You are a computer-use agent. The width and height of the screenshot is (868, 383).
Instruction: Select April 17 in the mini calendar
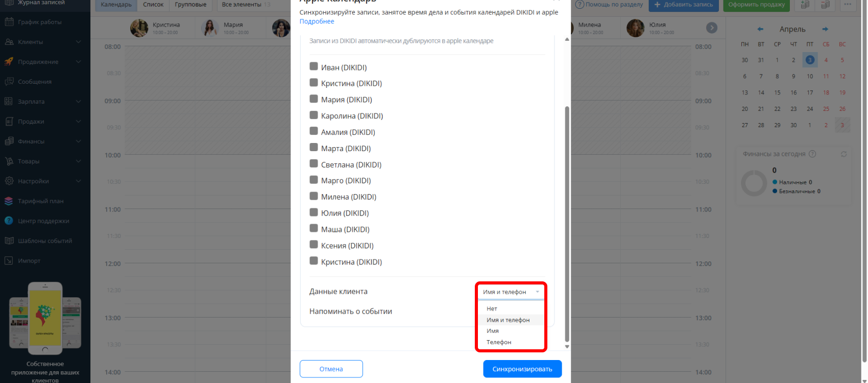(810, 92)
